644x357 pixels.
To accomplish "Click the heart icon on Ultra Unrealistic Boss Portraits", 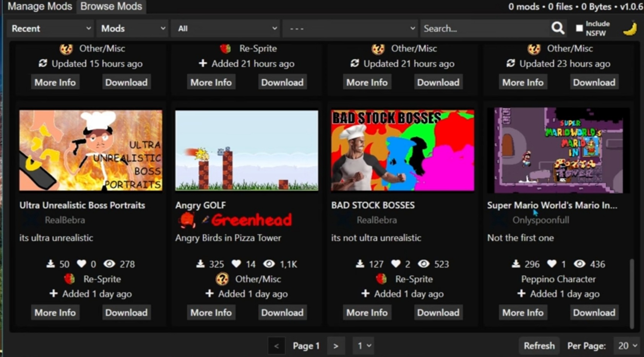I will click(x=81, y=264).
